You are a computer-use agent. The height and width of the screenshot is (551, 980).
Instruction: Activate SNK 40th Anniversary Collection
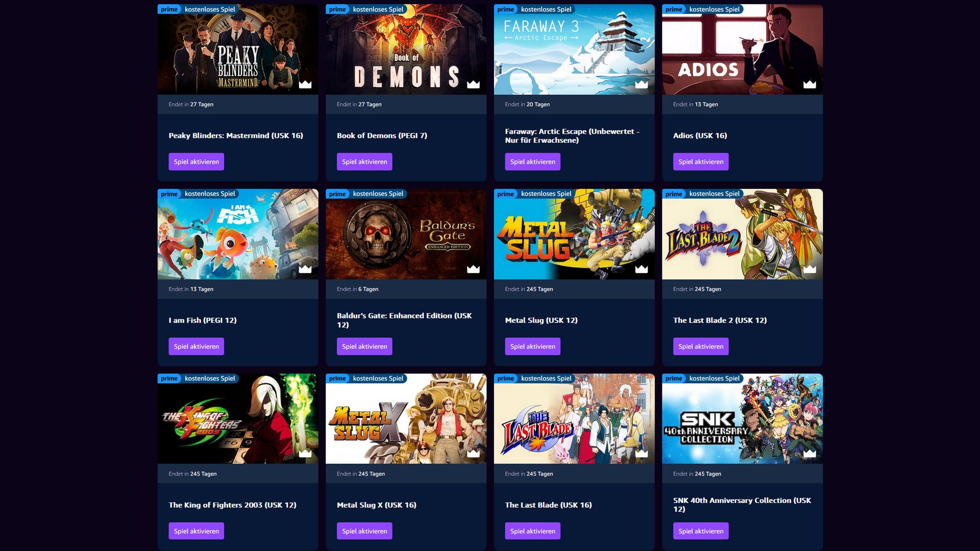tap(701, 531)
